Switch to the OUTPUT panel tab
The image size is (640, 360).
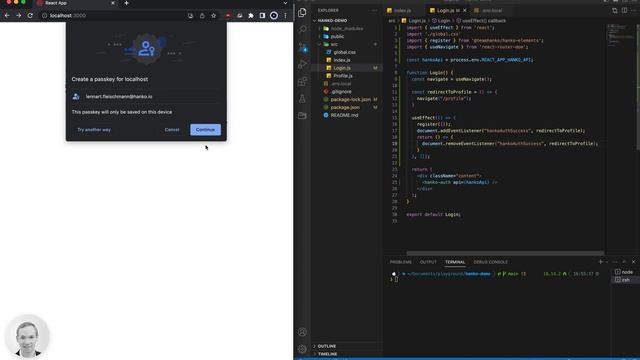coord(428,262)
